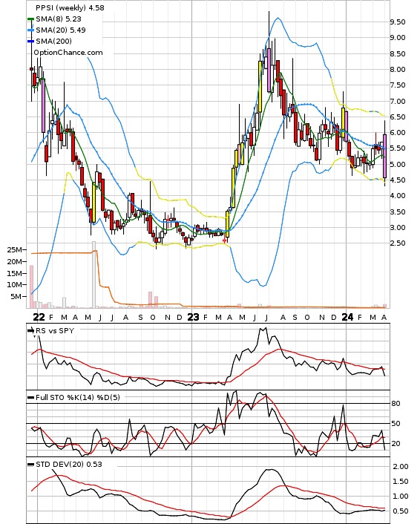Image resolution: width=420 pixels, height=524 pixels.
Task: Click the 23 year label on time axis
Action: [193, 317]
